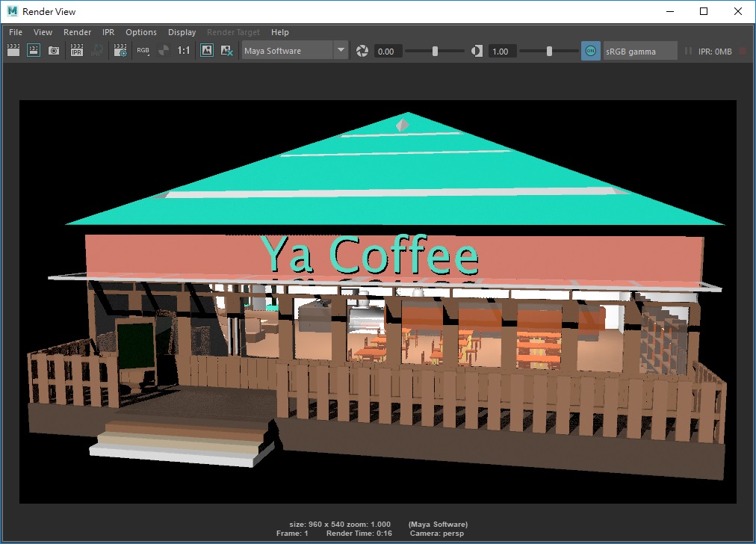756x544 pixels.
Task: Click the Keep Image icon
Action: [207, 51]
